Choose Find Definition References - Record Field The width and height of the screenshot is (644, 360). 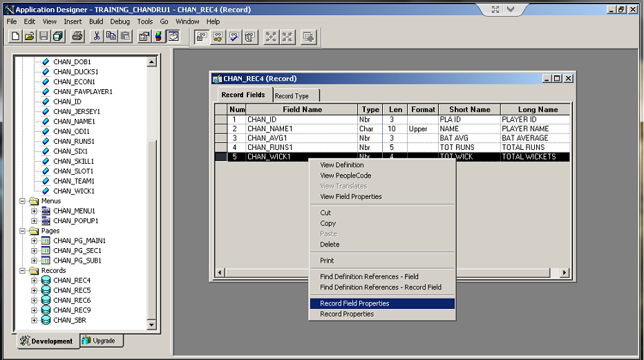[x=382, y=287]
